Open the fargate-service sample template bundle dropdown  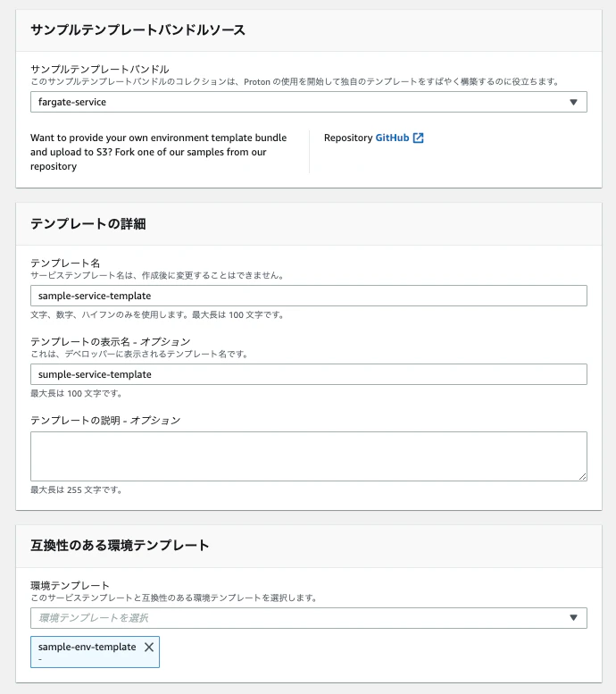tap(308, 102)
